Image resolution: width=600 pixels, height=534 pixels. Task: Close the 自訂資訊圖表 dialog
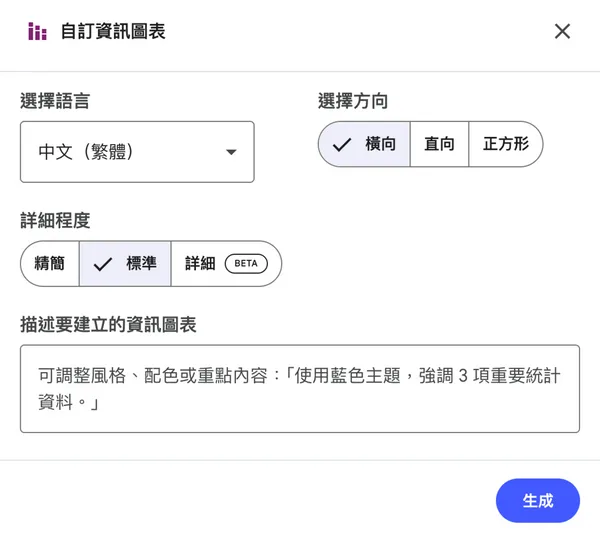point(562,31)
